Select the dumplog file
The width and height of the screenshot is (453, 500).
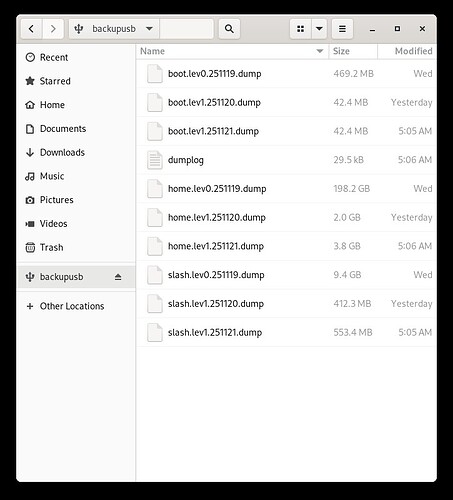coord(286,160)
